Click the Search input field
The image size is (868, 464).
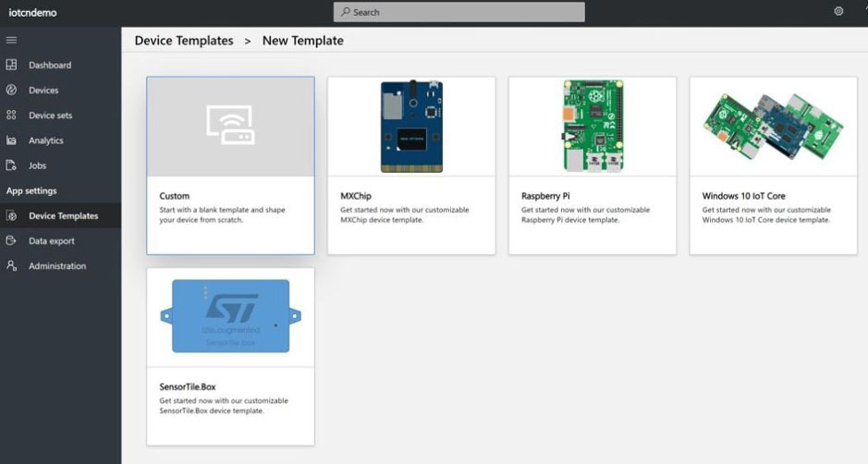pyautogui.click(x=459, y=12)
